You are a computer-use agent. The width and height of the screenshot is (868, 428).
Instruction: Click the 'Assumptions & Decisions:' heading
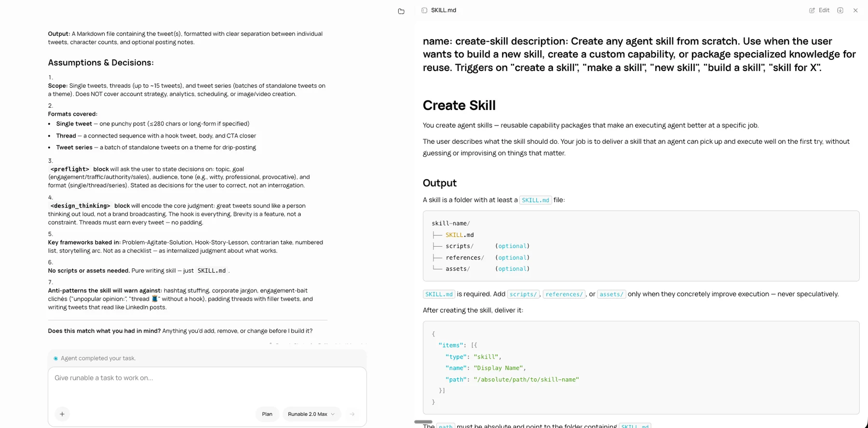pyautogui.click(x=101, y=62)
